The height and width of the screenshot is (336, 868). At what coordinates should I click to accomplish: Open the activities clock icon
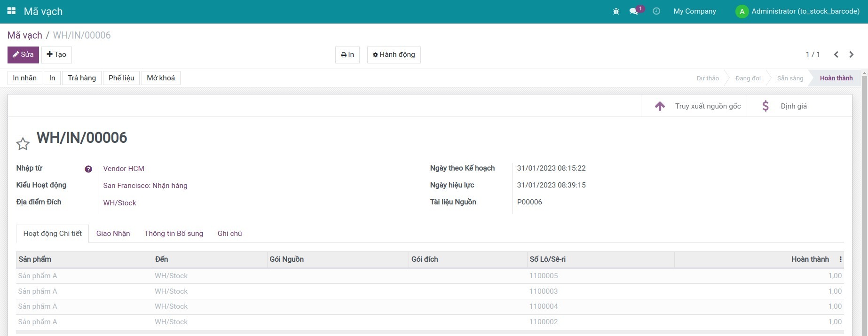(656, 11)
